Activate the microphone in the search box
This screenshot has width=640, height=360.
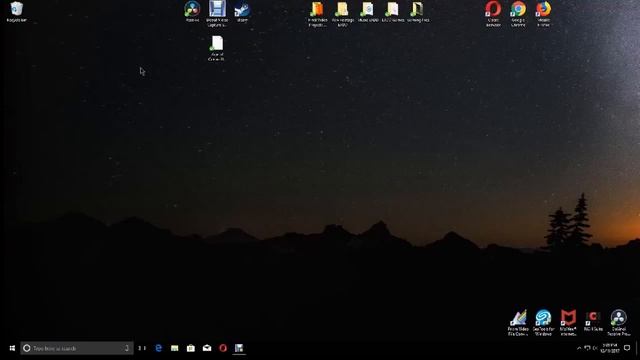pos(127,348)
